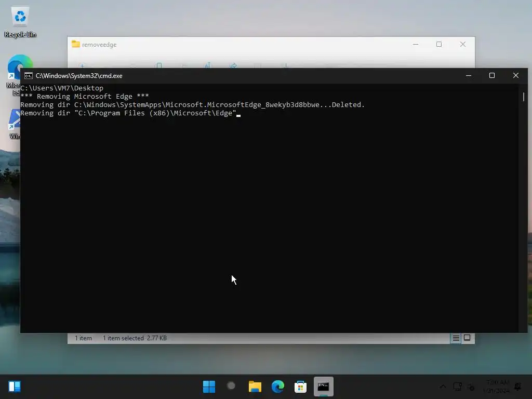Open the volume tray icon
The image size is (532, 399).
click(471, 387)
